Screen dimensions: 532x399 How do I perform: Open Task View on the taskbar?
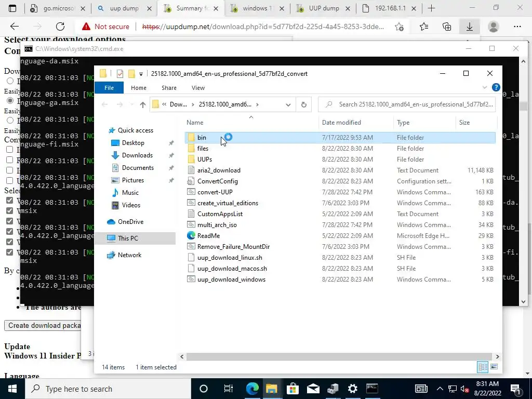tap(229, 389)
